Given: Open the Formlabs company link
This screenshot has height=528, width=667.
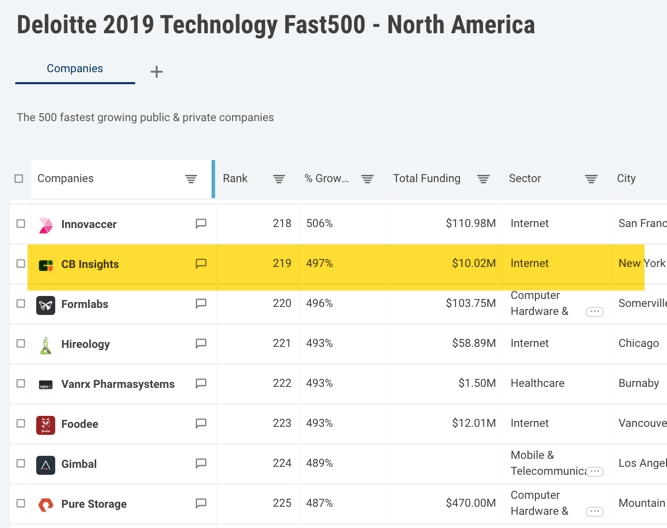Looking at the screenshot, I should pyautogui.click(x=85, y=304).
